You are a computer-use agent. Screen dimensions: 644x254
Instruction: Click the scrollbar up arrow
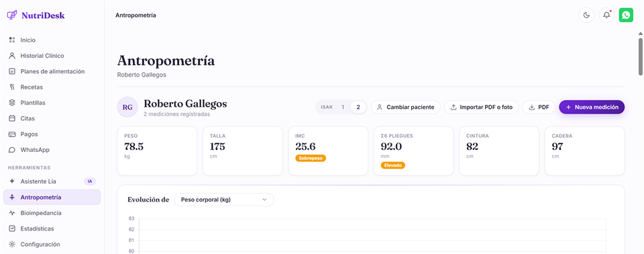[x=640, y=34]
